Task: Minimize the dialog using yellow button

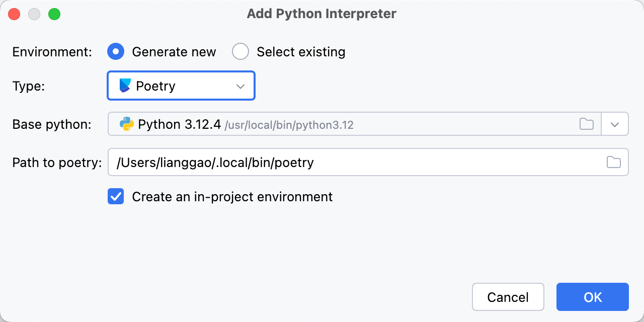Action: pos(34,14)
